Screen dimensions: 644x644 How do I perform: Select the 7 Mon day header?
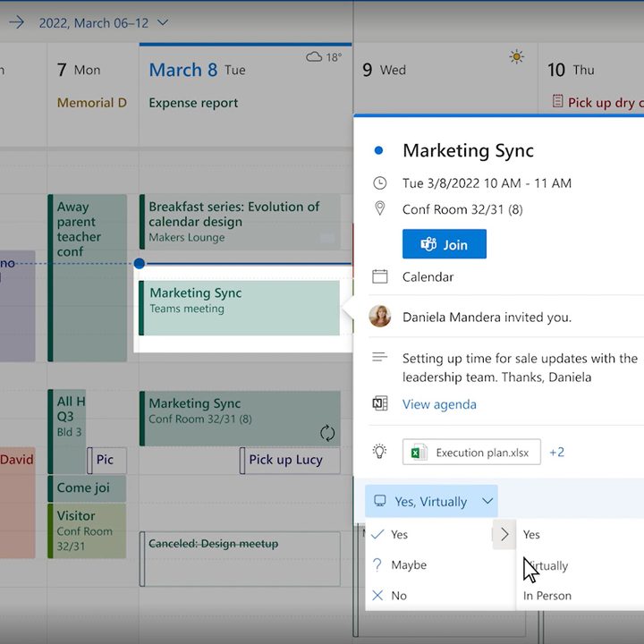pyautogui.click(x=79, y=70)
